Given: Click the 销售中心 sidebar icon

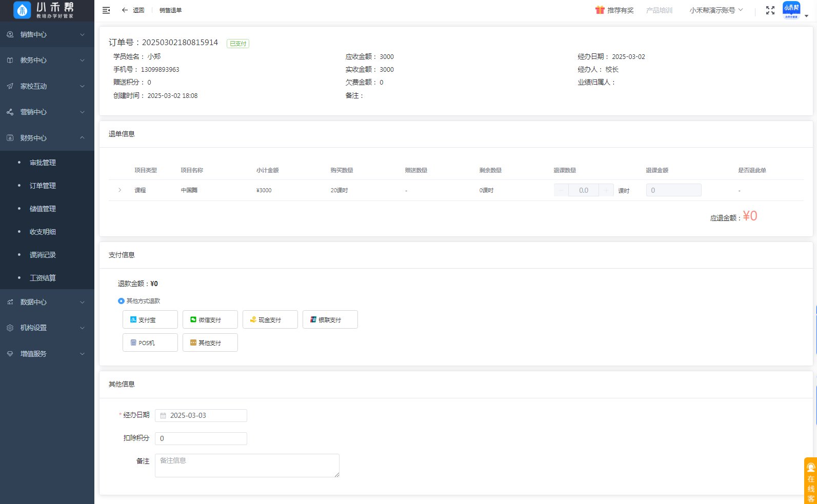Looking at the screenshot, I should point(10,34).
